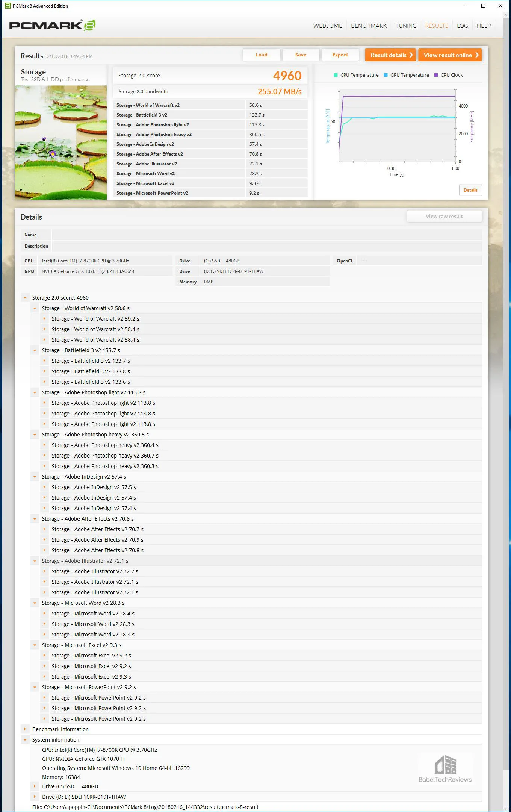Click the Intel Core i7-8700K CPU field
511x812 pixels.
(x=105, y=261)
